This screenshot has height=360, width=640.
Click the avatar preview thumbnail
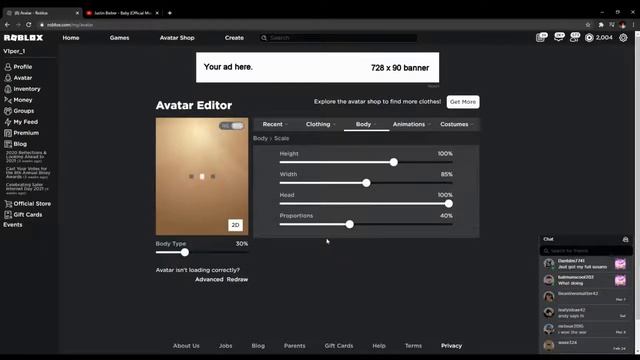click(202, 176)
